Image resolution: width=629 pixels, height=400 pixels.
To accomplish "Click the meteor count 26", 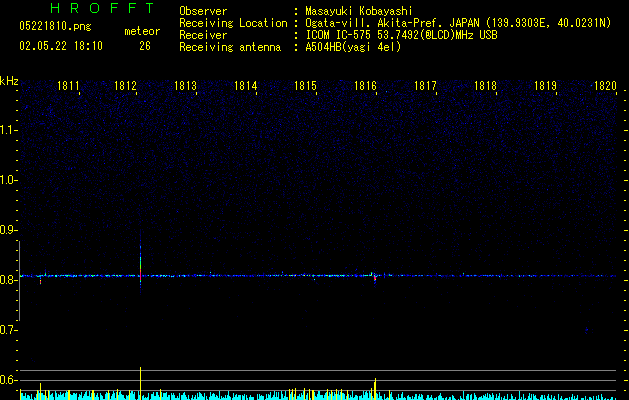I will coord(145,46).
